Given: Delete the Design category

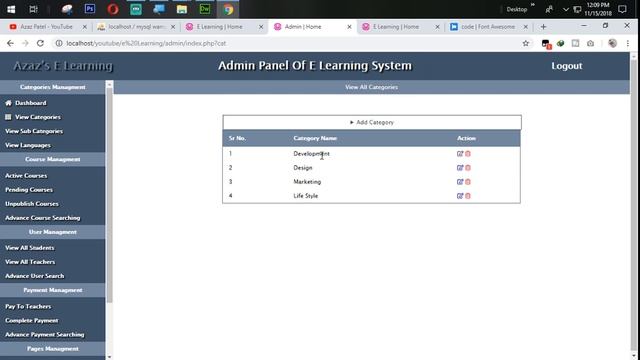Looking at the screenshot, I should click(x=468, y=168).
